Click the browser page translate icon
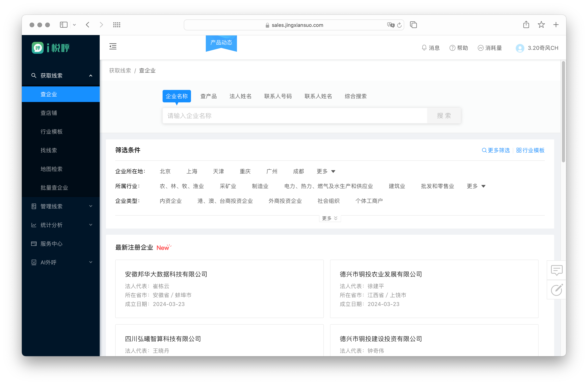The width and height of the screenshot is (588, 385). (x=390, y=25)
